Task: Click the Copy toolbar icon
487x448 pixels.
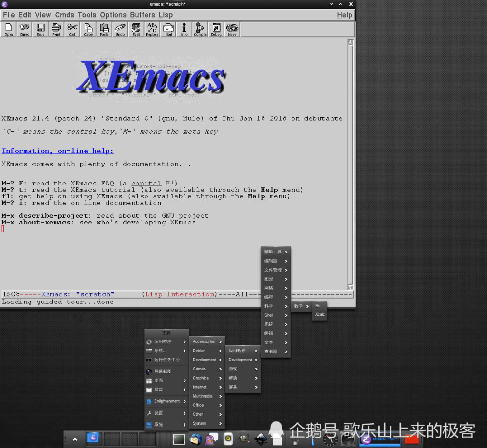Action: (88, 29)
